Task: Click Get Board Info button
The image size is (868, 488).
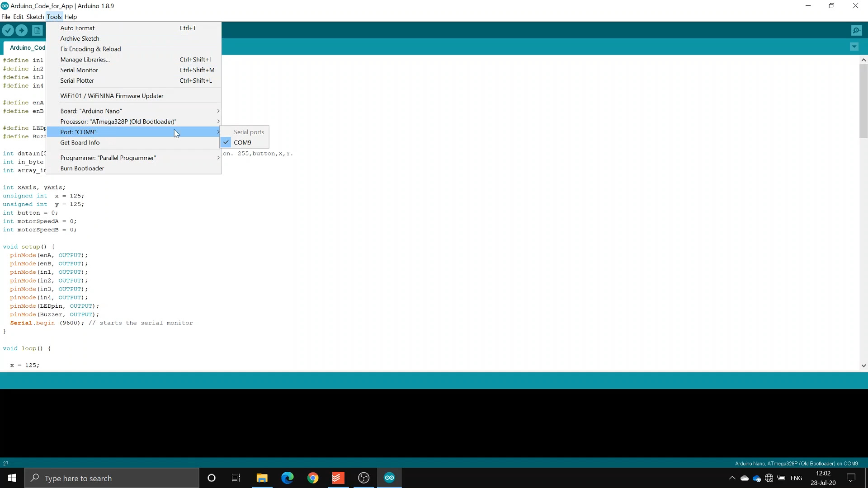Action: 79,142
